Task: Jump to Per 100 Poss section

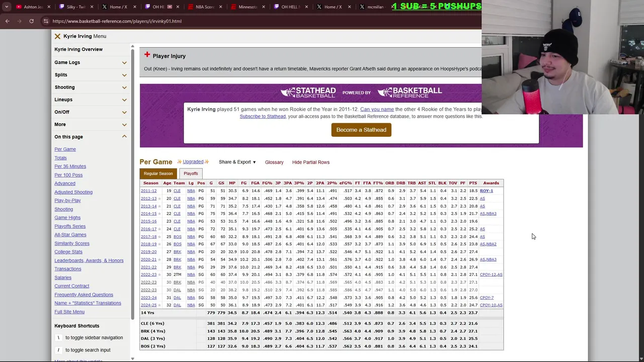Action: point(68,175)
